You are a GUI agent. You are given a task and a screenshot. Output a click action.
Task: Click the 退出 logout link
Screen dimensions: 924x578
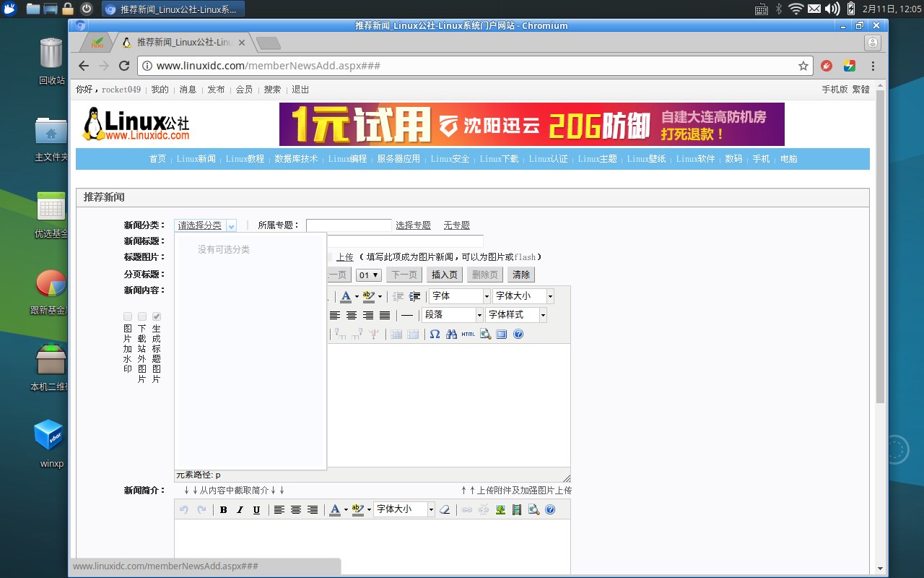(300, 90)
